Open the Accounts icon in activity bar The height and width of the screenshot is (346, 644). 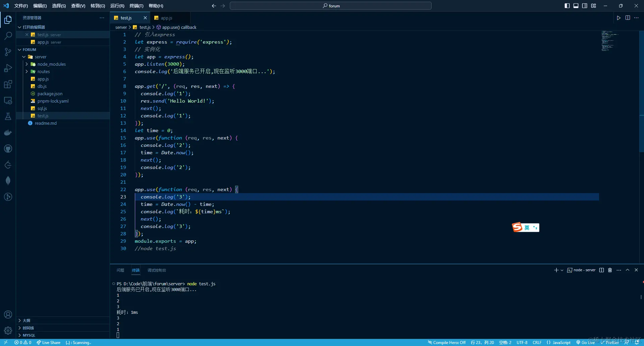coord(8,314)
